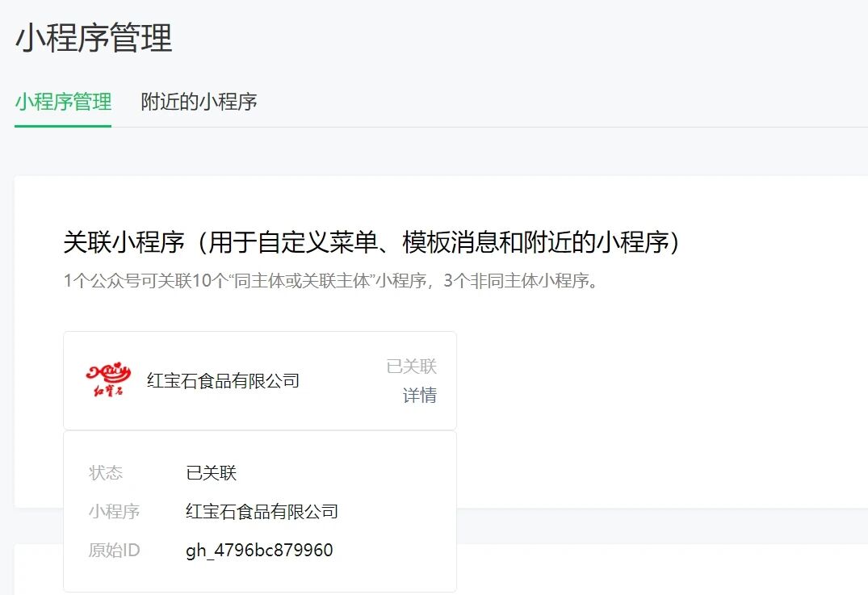The width and height of the screenshot is (868, 595).
Task: Open the 附近的小程序 tab
Action: pos(199,103)
